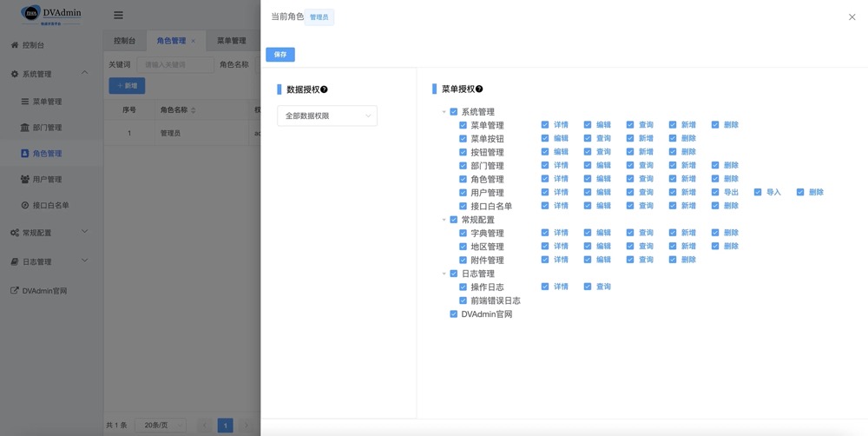Uncheck the 前端错误日志 checkbox
868x436 pixels.
point(464,301)
